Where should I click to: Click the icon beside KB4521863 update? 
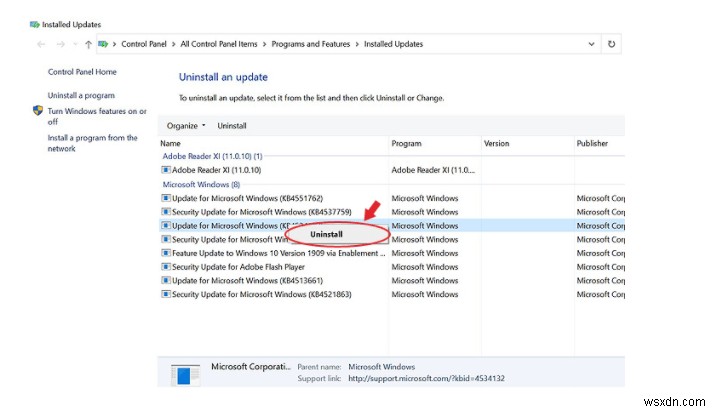coord(166,294)
